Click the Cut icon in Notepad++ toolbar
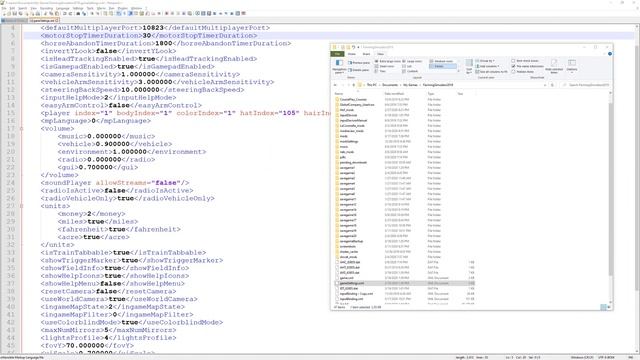 [x=46, y=13]
